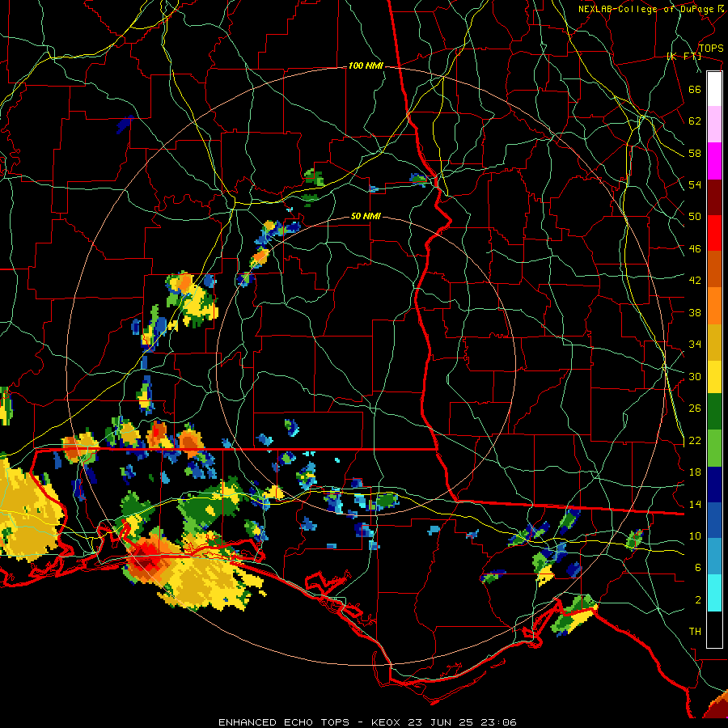This screenshot has height=728, width=728.
Task: Click the light pink legend swatch
Action: point(714,125)
